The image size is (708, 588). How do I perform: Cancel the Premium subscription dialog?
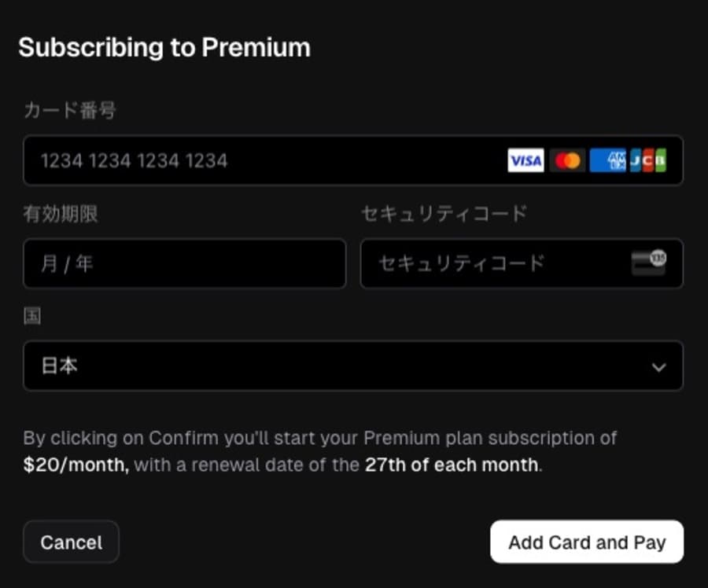pyautogui.click(x=72, y=542)
